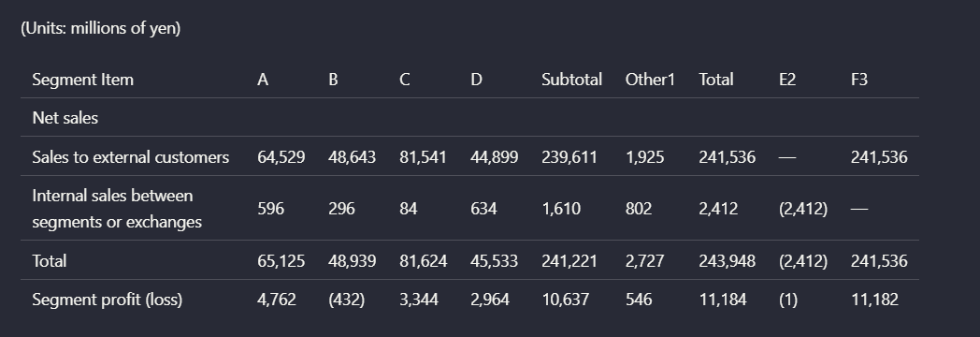Click the 'Segment Item' column header

click(82, 80)
